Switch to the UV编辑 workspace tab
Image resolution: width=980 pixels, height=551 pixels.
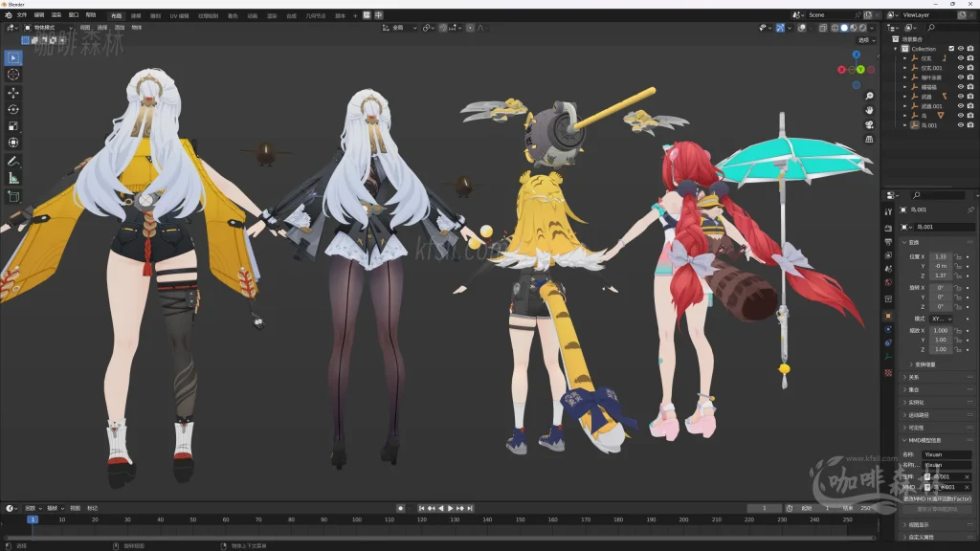coord(179,15)
